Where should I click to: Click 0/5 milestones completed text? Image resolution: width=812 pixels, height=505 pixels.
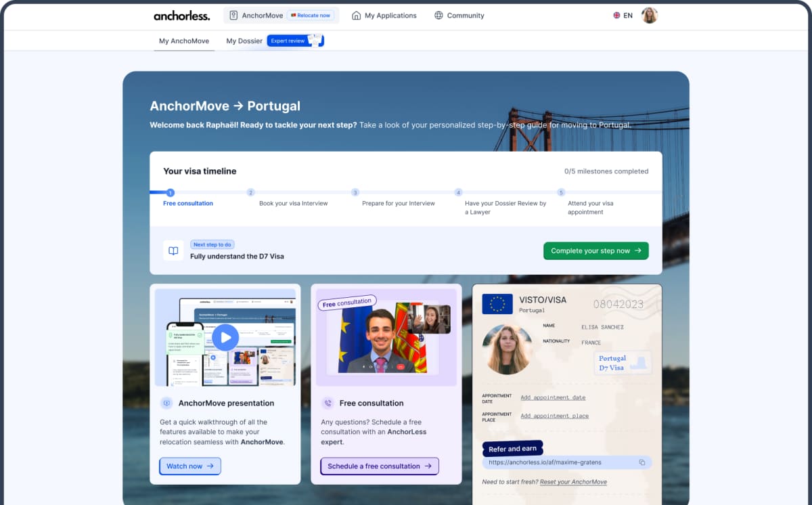[606, 171]
